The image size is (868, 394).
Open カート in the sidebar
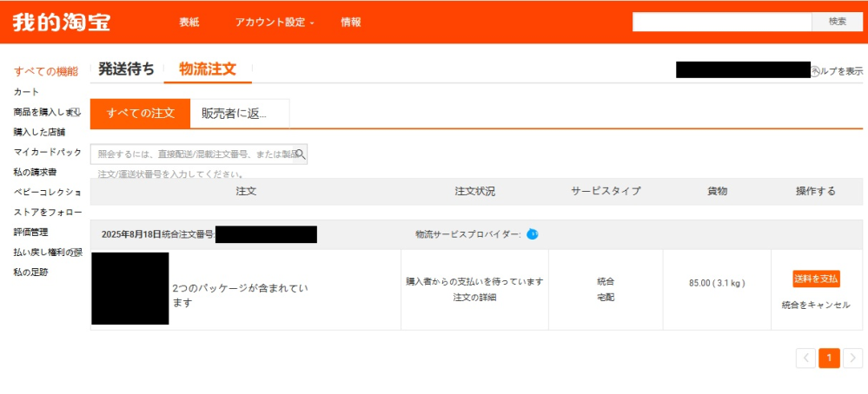(26, 92)
